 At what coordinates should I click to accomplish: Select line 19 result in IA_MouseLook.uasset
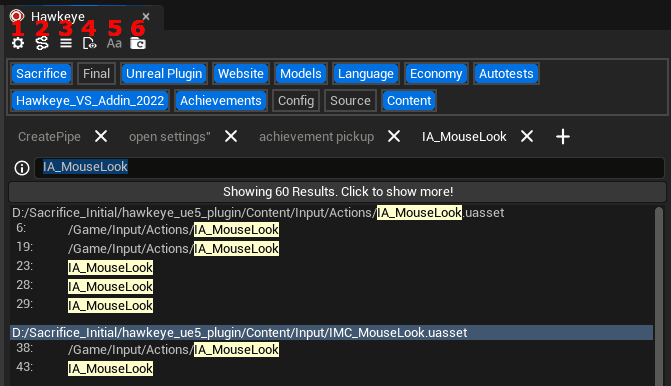point(173,249)
